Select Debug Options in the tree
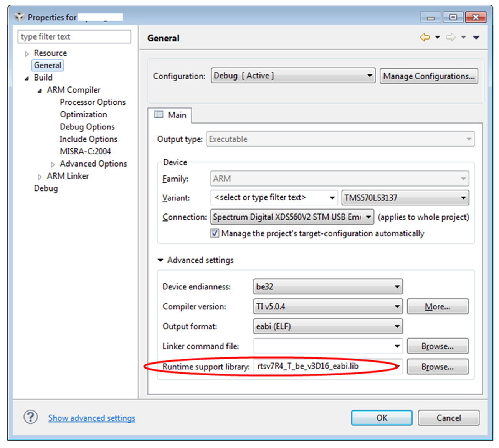Image resolution: width=499 pixels, height=448 pixels. (x=87, y=127)
